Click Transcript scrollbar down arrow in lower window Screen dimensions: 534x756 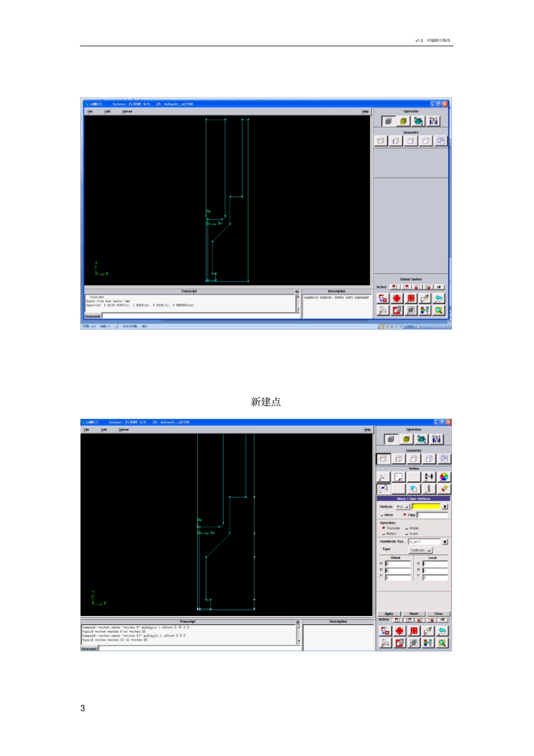pyautogui.click(x=298, y=642)
